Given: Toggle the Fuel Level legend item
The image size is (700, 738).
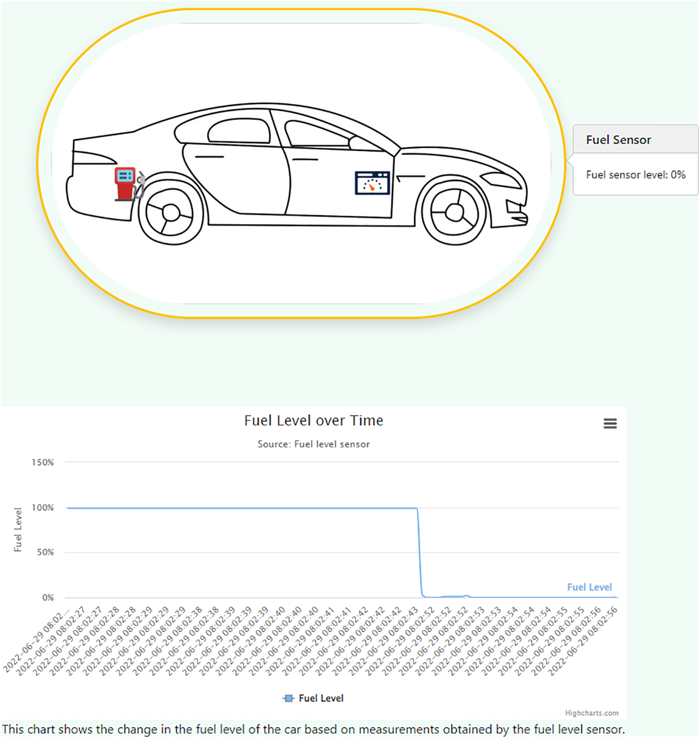Looking at the screenshot, I should pos(313,698).
